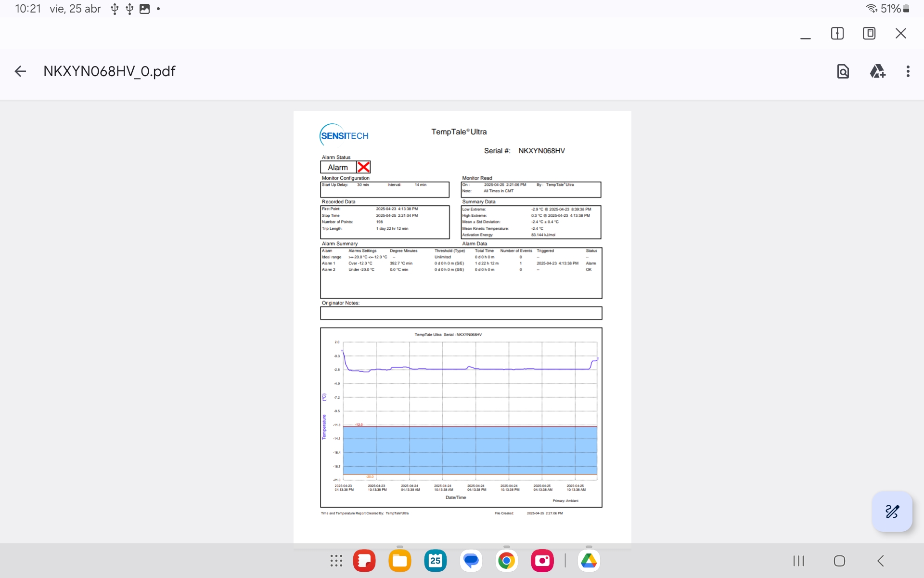Viewport: 924px width, 578px height.
Task: Select the Alarm Data heading
Action: pos(475,244)
